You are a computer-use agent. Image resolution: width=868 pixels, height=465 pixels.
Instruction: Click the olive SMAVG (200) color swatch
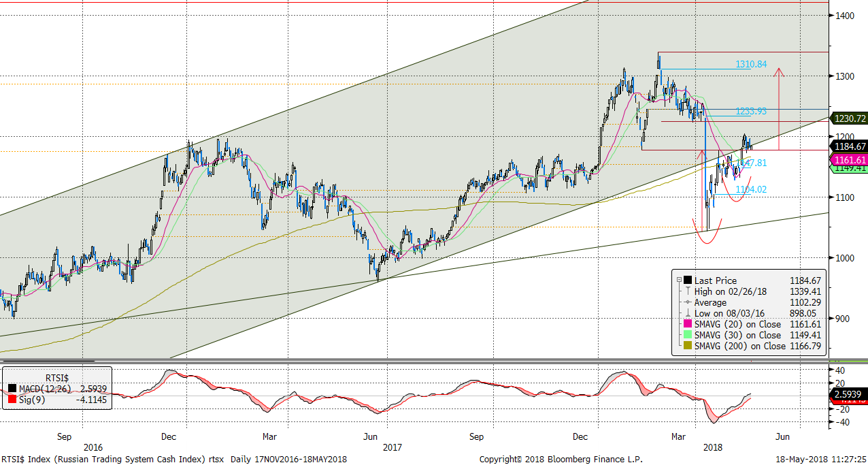click(x=688, y=346)
